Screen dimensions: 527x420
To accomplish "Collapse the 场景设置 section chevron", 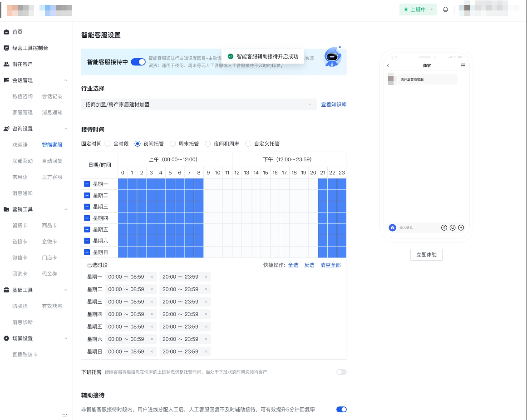I will (x=65, y=338).
